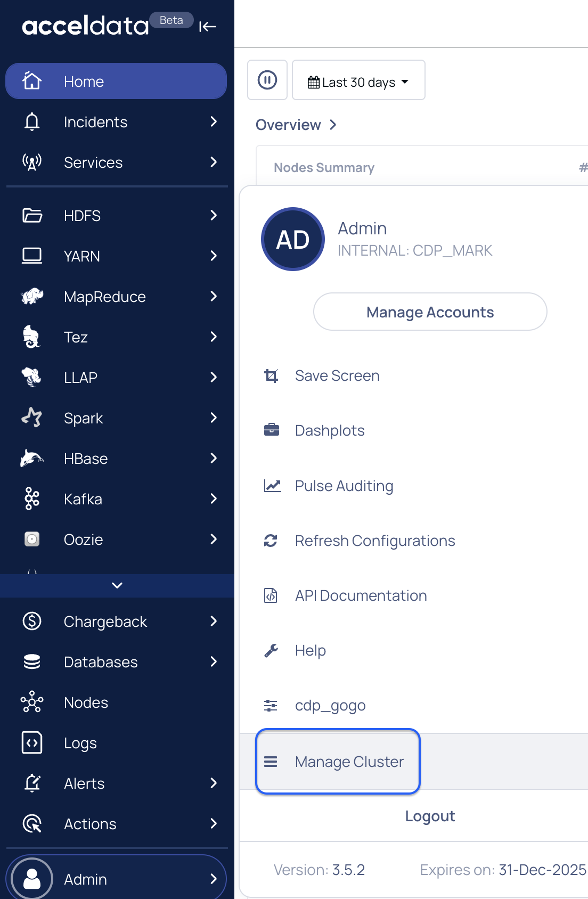
Task: Expand the Kafka submenu chevron
Action: (x=214, y=498)
